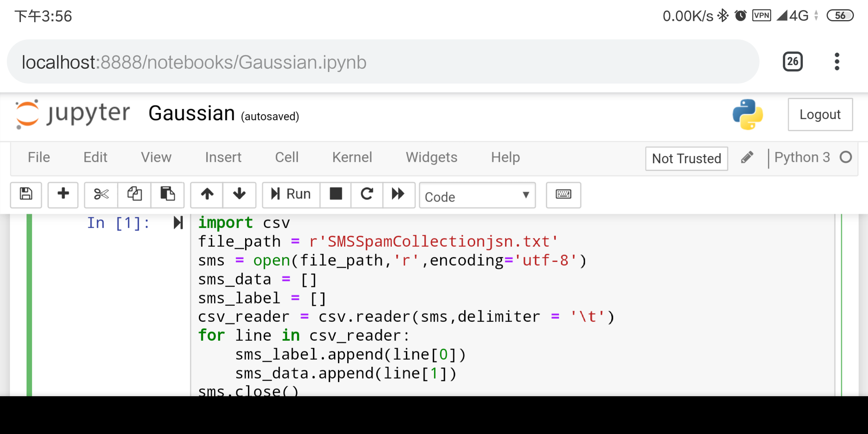The image size is (868, 434).
Task: Tap the browser URL address bar
Action: coord(382,62)
